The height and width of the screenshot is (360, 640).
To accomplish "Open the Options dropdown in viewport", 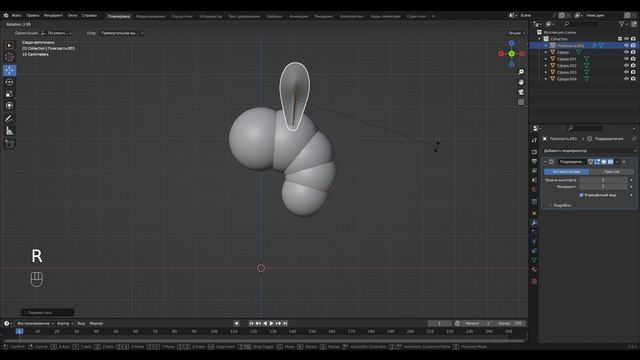I will pyautogui.click(x=516, y=33).
